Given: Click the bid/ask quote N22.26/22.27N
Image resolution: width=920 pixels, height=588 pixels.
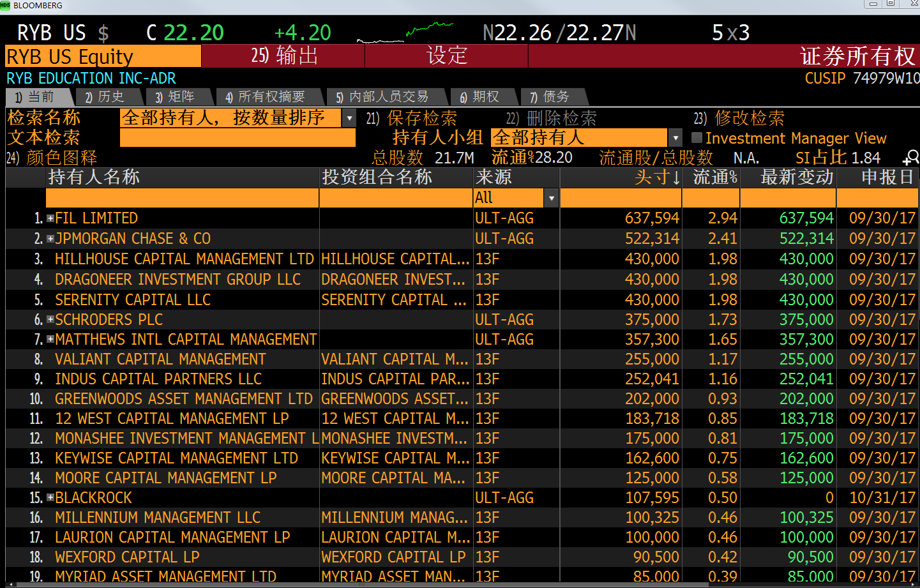Looking at the screenshot, I should pos(559,33).
